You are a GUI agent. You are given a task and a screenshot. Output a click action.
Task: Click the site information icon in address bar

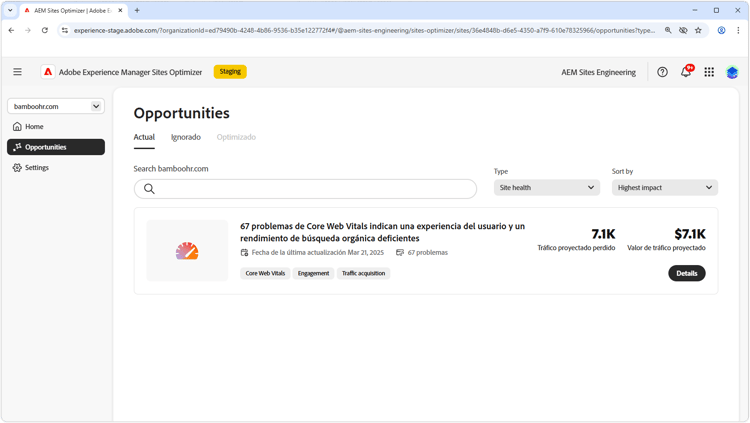pos(65,30)
